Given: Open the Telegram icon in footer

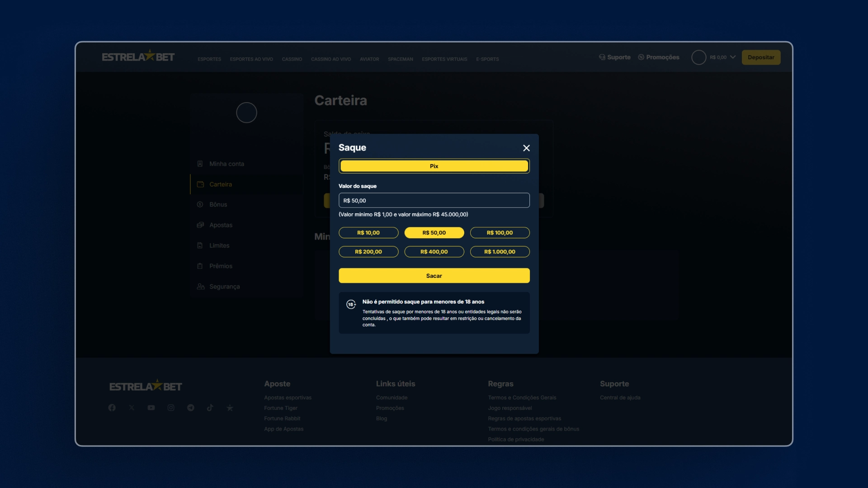Looking at the screenshot, I should 191,408.
